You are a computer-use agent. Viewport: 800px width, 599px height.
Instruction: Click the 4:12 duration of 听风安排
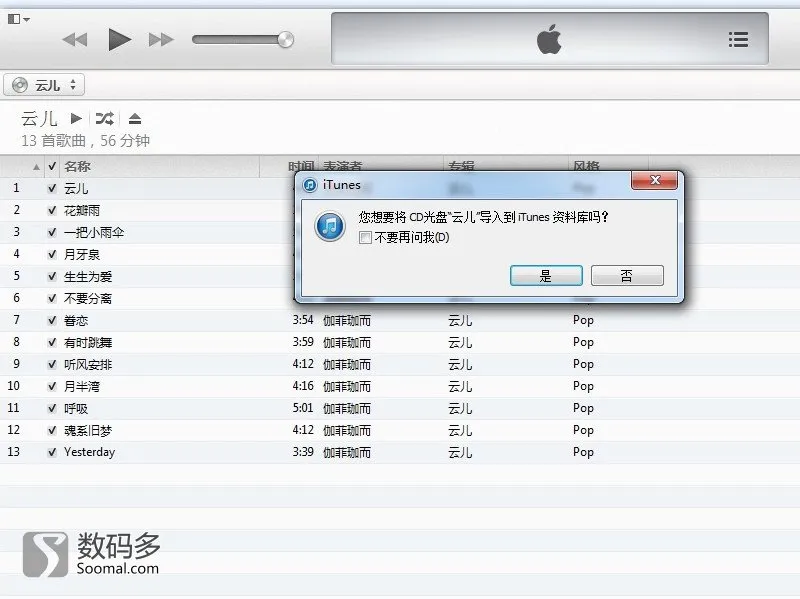[303, 364]
